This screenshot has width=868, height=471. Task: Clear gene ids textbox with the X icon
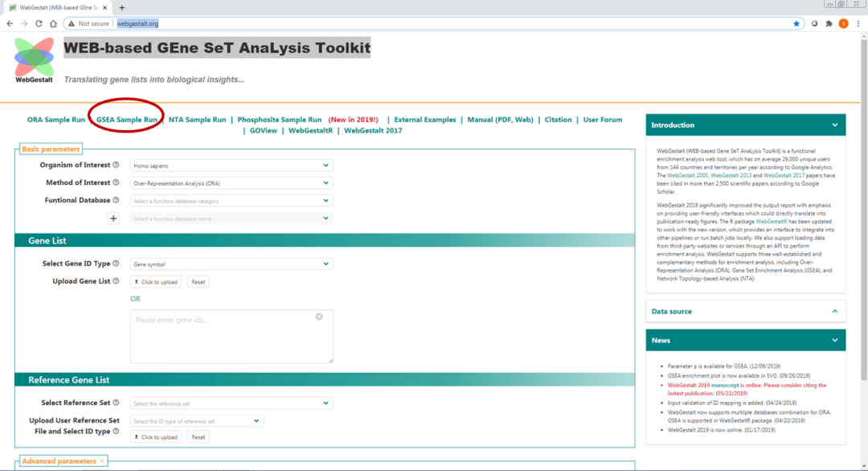coord(319,317)
